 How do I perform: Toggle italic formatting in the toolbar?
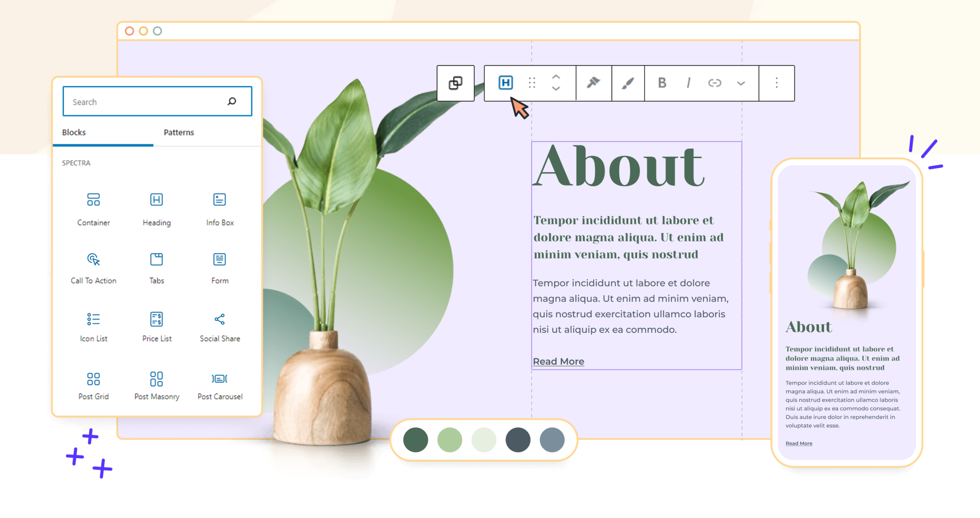tap(688, 83)
